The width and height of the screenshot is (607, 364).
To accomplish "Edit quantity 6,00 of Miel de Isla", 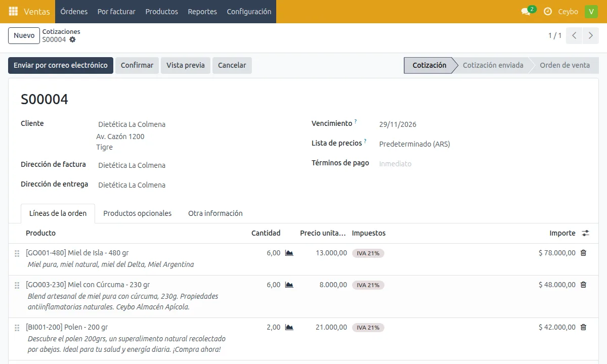I will coord(273,253).
